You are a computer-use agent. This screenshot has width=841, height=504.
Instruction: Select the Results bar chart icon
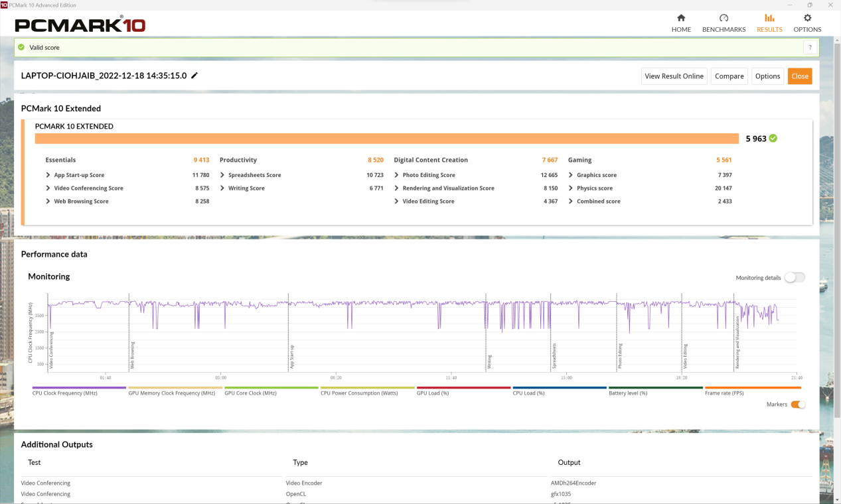769,19
